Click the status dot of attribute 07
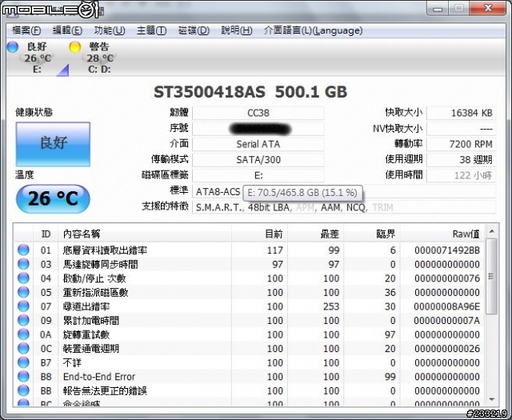 tap(23, 306)
